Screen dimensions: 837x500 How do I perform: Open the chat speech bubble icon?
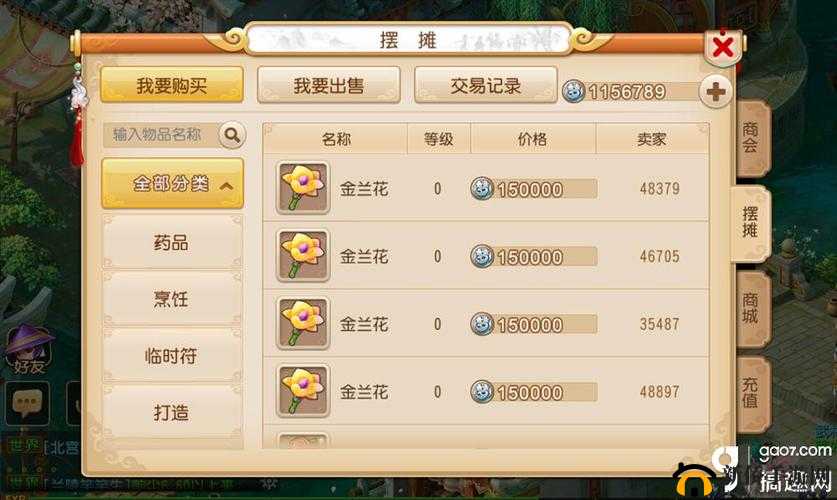coord(27,403)
